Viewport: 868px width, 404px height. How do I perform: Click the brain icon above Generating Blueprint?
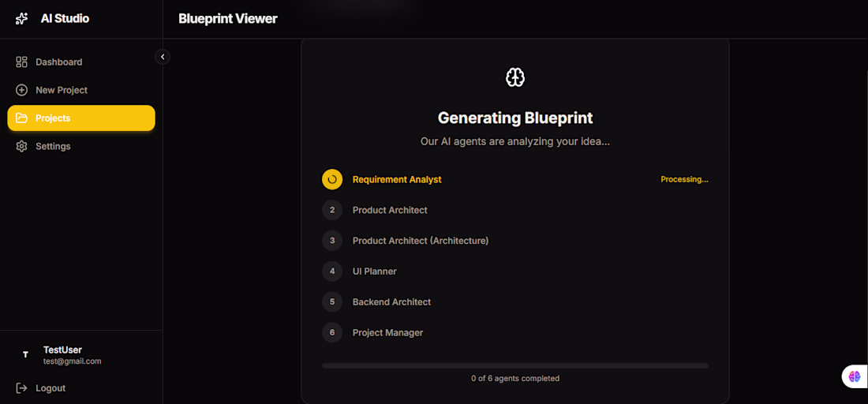(x=514, y=77)
